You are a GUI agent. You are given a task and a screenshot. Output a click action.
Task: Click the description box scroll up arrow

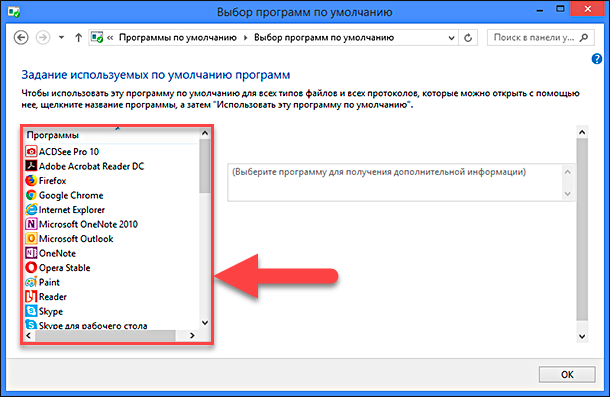tap(568, 172)
